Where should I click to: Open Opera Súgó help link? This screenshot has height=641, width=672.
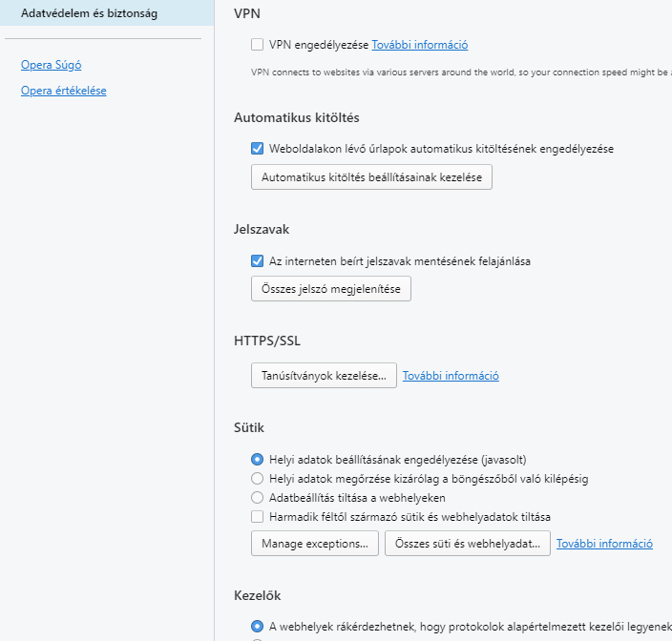(x=51, y=65)
